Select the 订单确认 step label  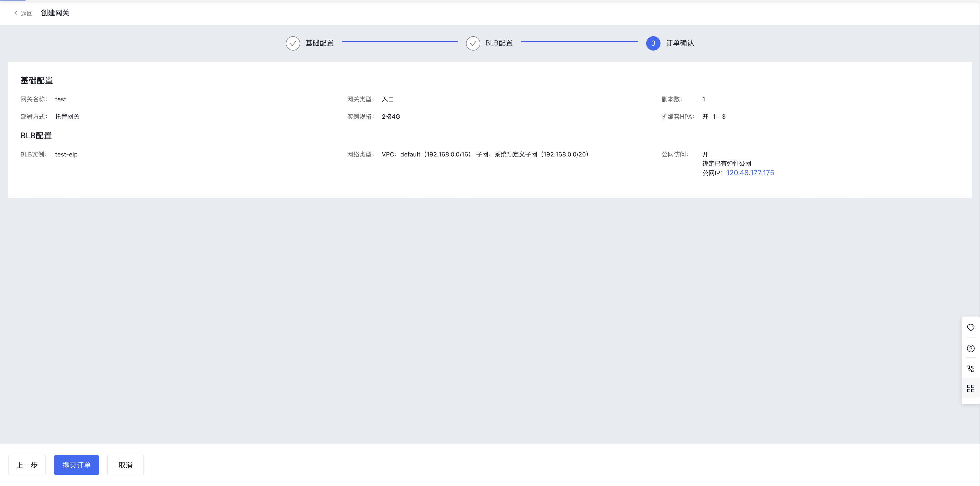tap(679, 43)
